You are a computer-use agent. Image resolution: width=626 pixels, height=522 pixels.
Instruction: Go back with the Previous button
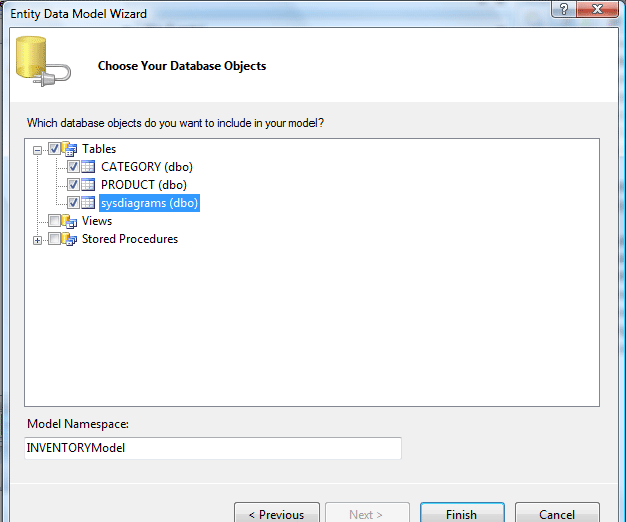[277, 514]
